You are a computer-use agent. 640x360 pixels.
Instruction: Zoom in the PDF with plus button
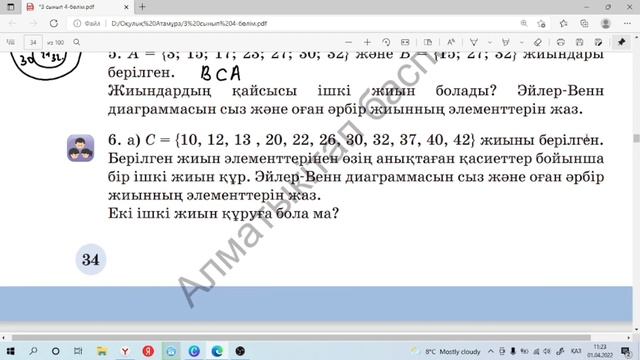click(x=367, y=42)
